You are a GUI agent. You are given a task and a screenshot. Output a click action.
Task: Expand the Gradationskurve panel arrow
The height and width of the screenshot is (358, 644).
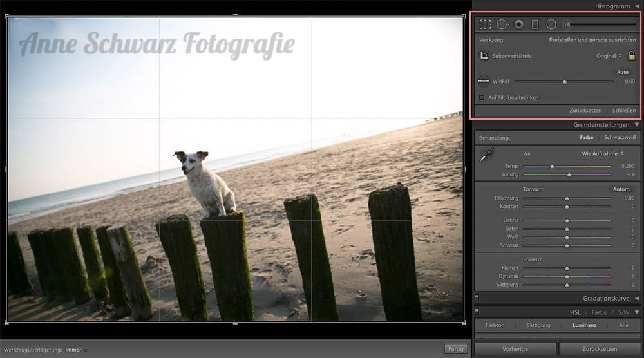[637, 299]
